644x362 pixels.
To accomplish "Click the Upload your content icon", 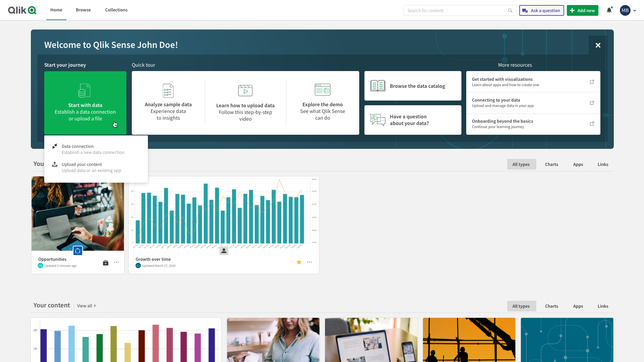I will (x=55, y=164).
